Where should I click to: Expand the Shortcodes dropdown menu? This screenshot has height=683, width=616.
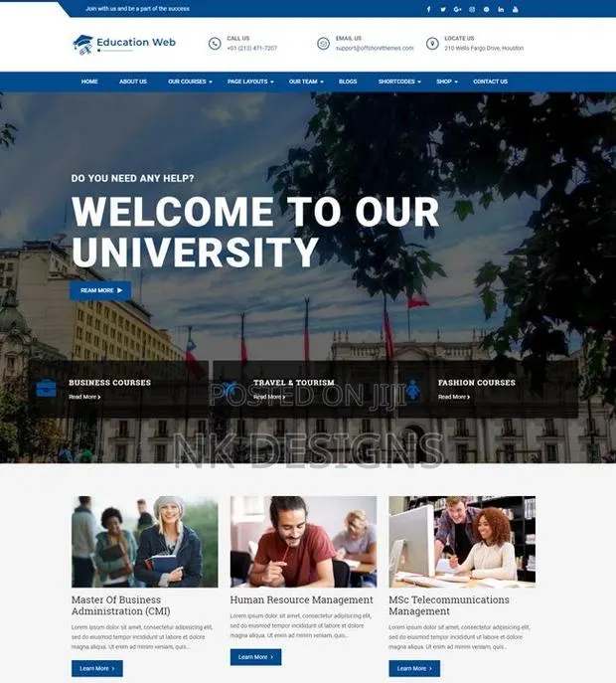click(399, 82)
